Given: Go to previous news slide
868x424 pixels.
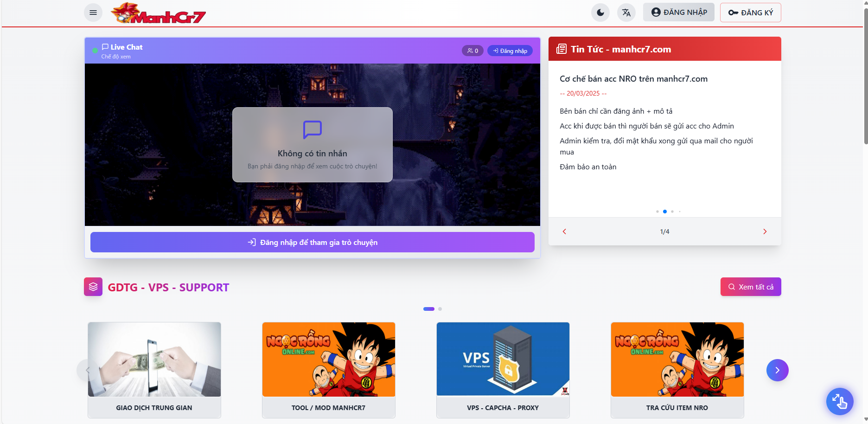Looking at the screenshot, I should coord(564,231).
